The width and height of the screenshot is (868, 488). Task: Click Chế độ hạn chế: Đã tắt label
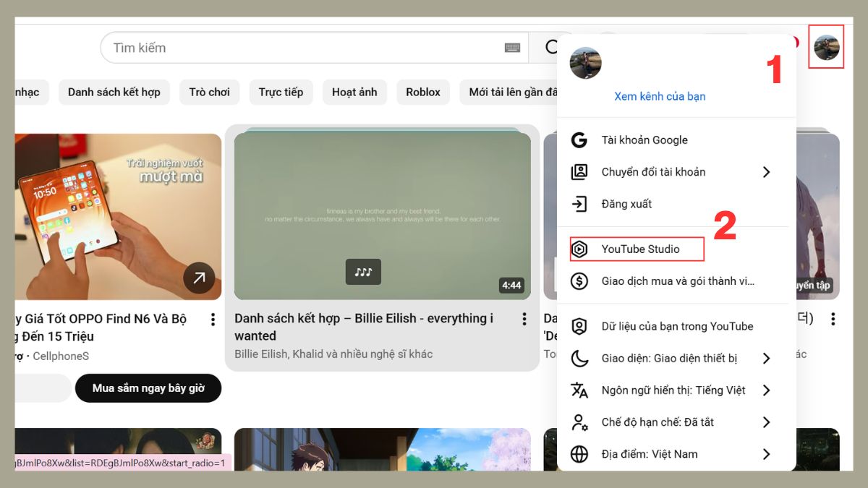pyautogui.click(x=658, y=422)
